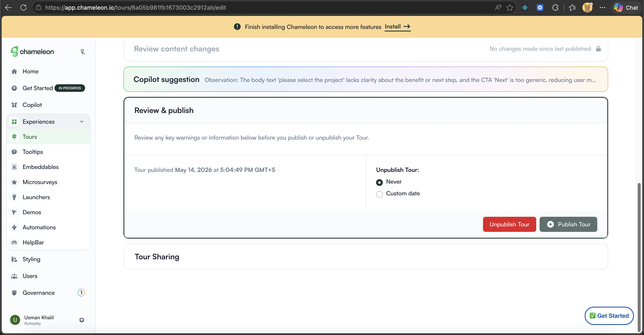This screenshot has height=335, width=644.
Task: Click the lock icon beside No changes
Action: click(599, 49)
